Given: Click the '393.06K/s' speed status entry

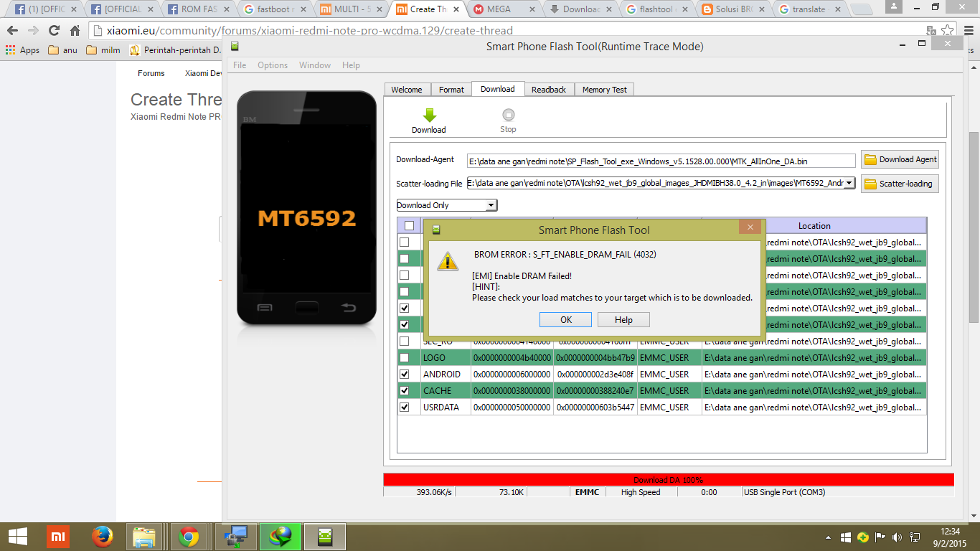Looking at the screenshot, I should (x=434, y=492).
